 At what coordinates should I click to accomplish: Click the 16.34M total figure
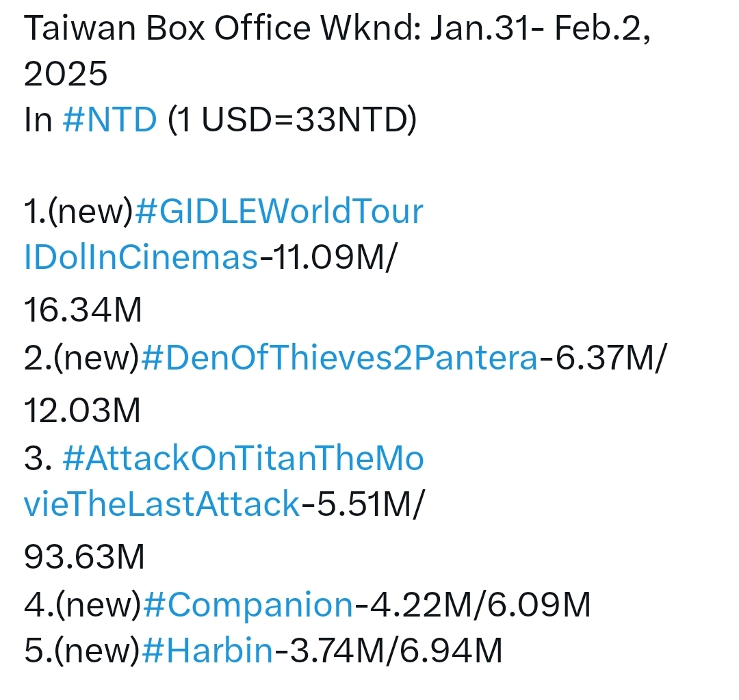(x=83, y=310)
